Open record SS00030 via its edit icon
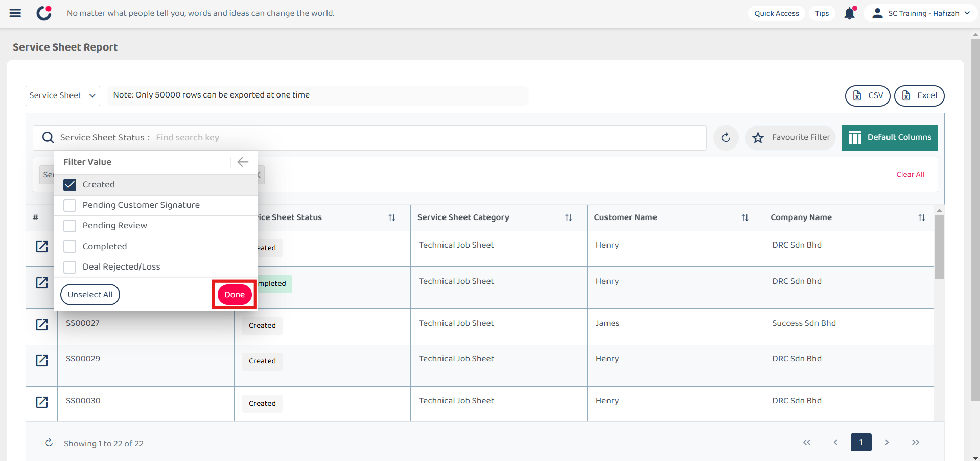This screenshot has width=980, height=461. coord(42,402)
